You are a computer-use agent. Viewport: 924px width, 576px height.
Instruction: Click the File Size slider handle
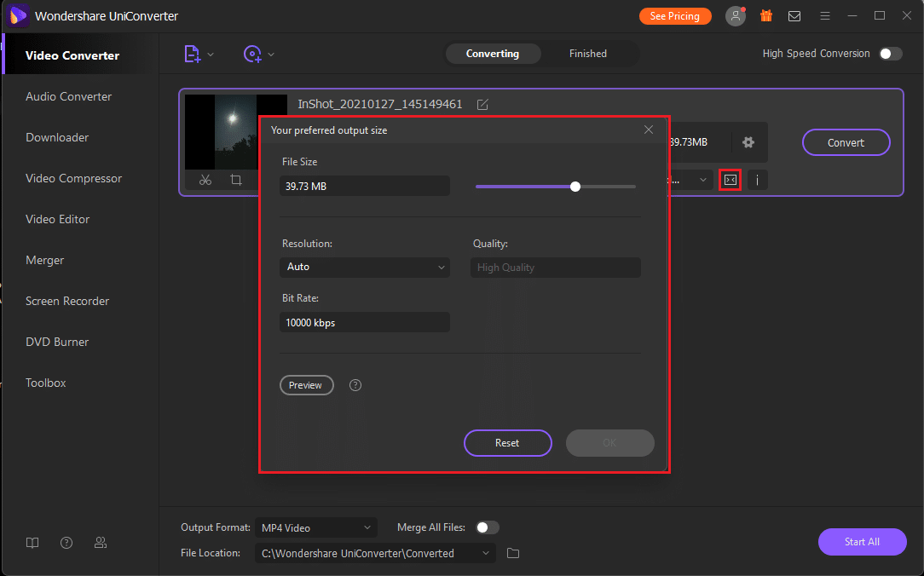(x=575, y=187)
